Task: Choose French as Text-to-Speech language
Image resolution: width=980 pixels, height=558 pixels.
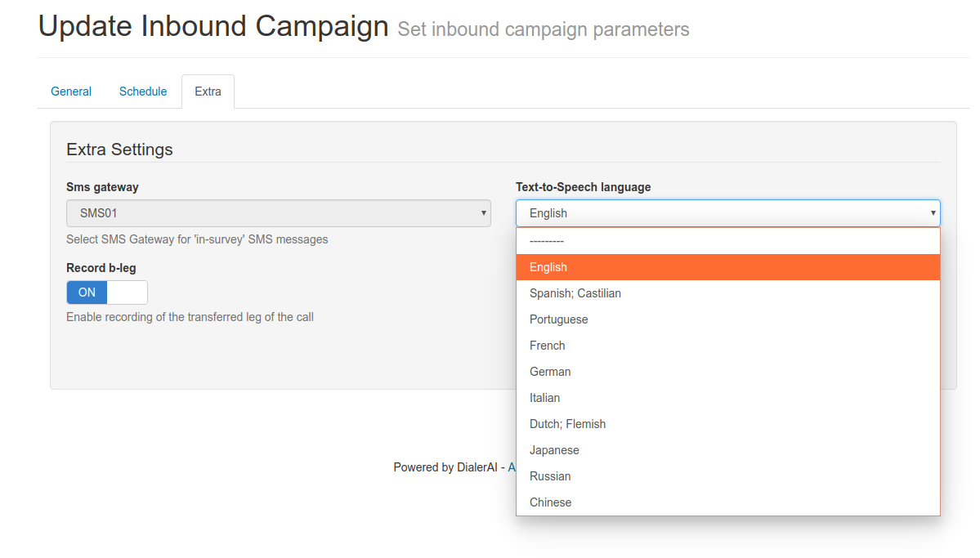Action: point(727,346)
